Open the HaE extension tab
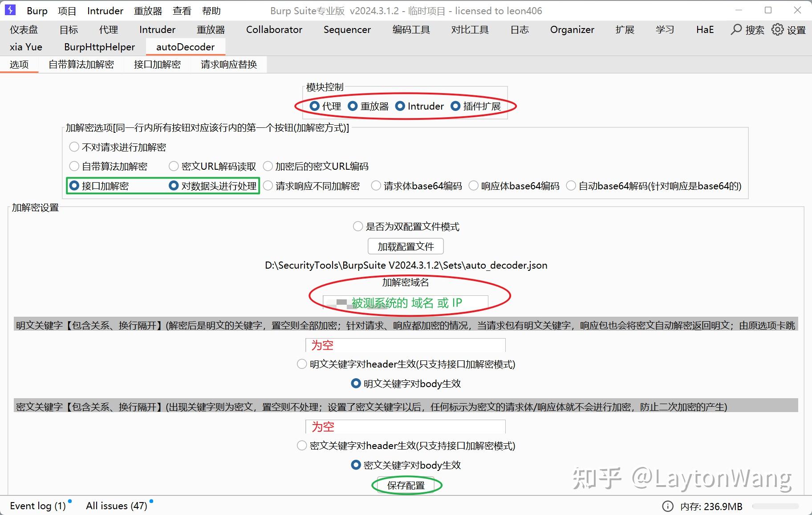This screenshot has height=515, width=812. (704, 30)
